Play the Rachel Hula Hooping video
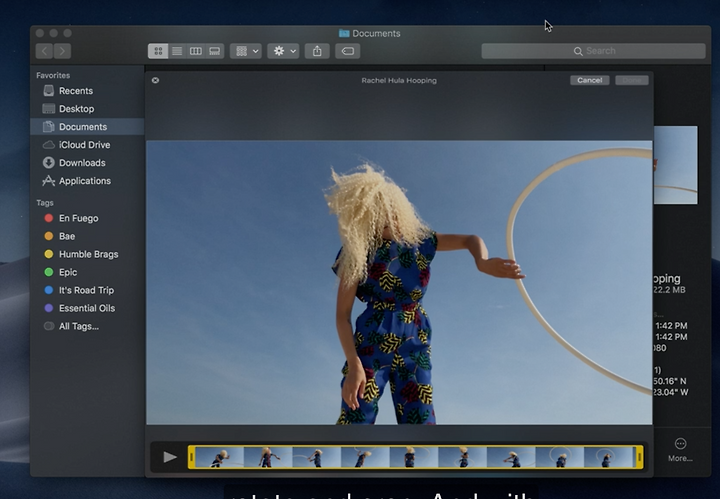The width and height of the screenshot is (720, 499). (170, 457)
